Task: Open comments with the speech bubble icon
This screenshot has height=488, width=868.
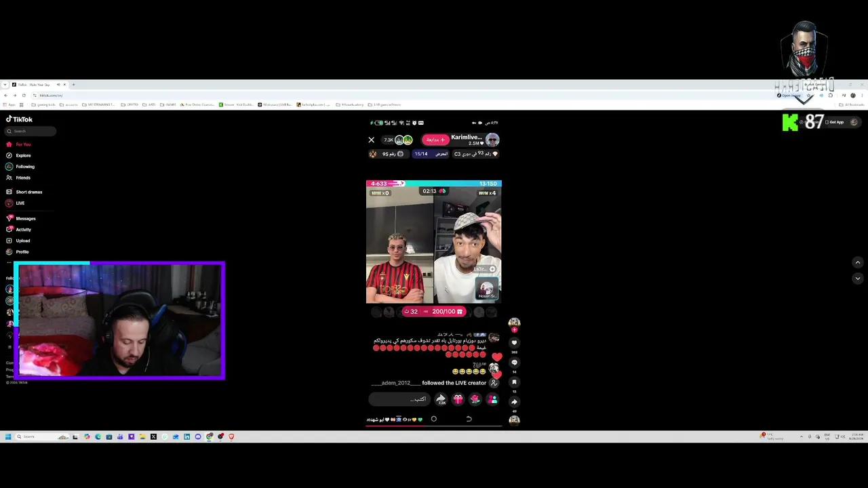Action: 514,363
